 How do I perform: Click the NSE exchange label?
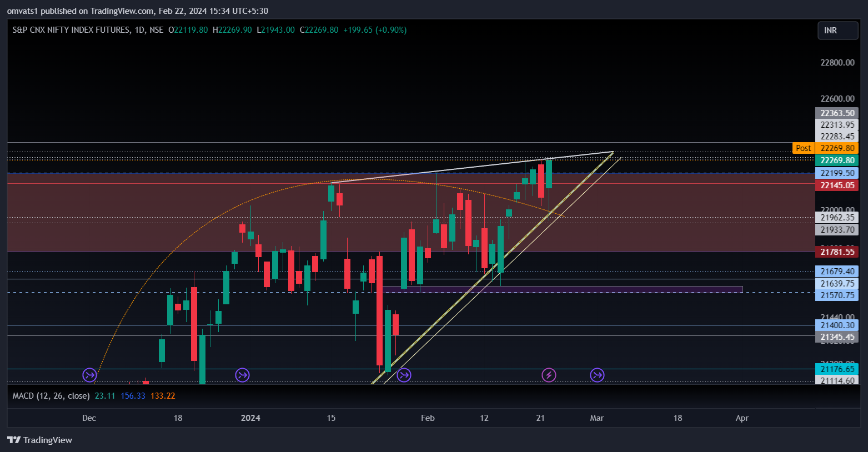tap(157, 30)
